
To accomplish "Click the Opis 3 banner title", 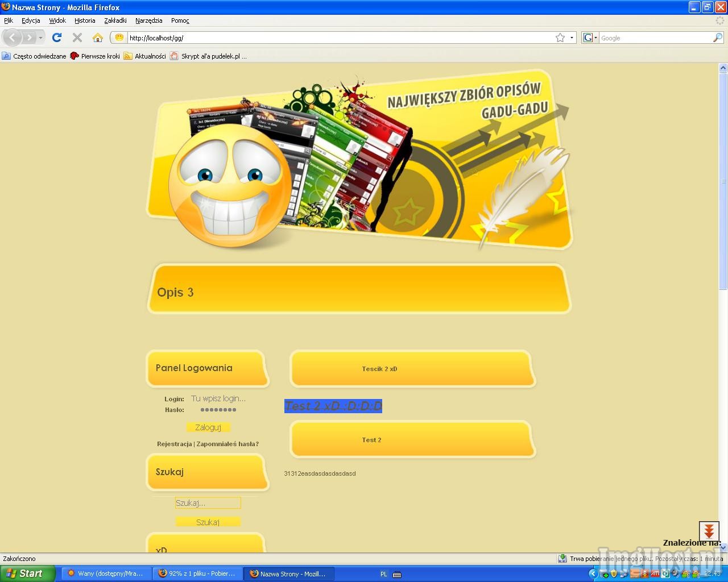I will 175,292.
